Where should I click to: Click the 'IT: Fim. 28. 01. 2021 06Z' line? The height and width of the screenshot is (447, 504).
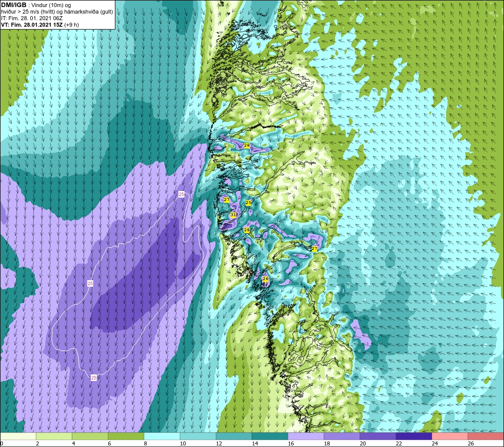[32, 18]
